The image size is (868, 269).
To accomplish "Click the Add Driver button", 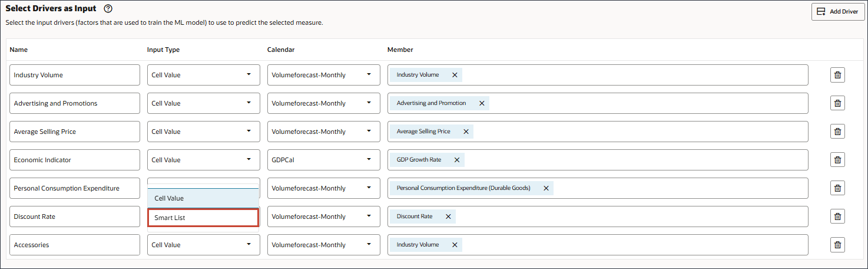I will [838, 11].
